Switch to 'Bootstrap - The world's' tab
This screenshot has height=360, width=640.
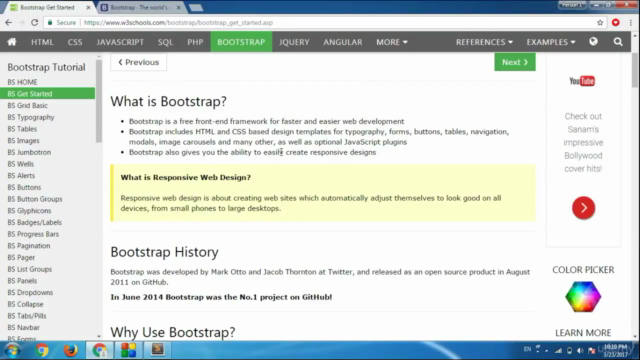point(141,7)
